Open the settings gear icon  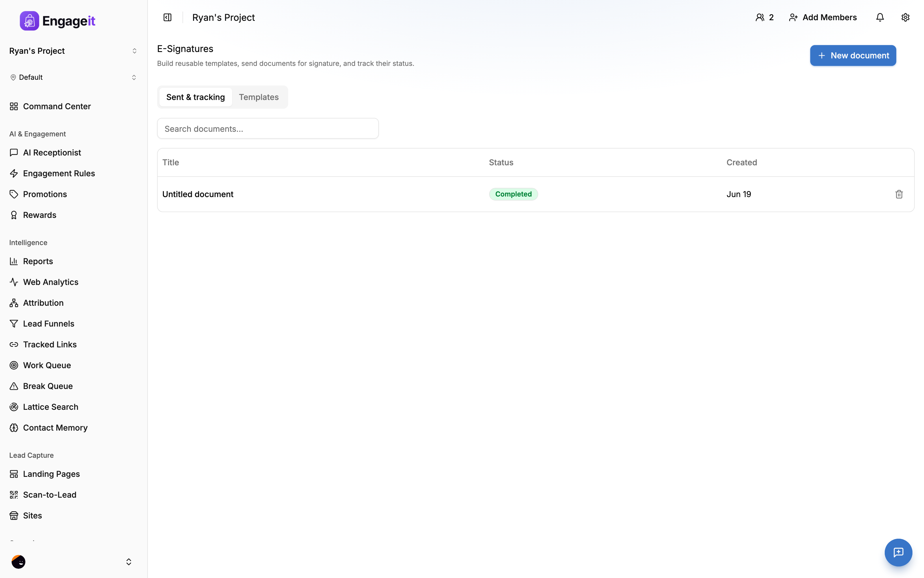tap(905, 18)
